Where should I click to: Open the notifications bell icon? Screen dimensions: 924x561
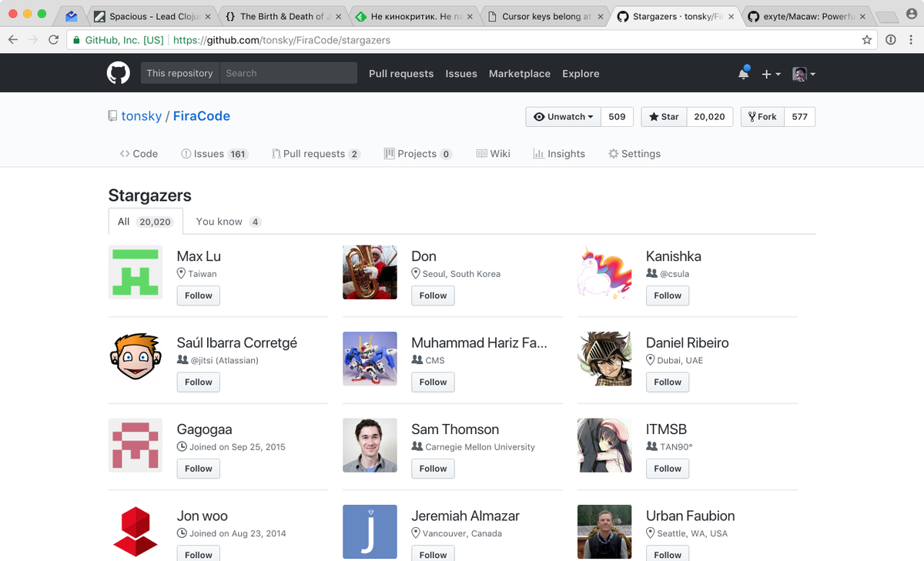pos(743,73)
